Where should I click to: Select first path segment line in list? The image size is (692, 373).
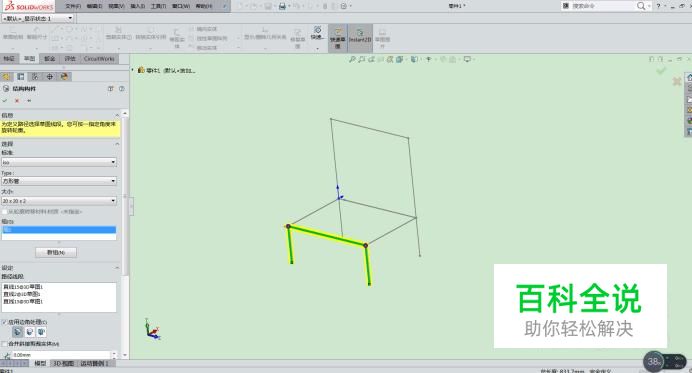(x=23, y=287)
